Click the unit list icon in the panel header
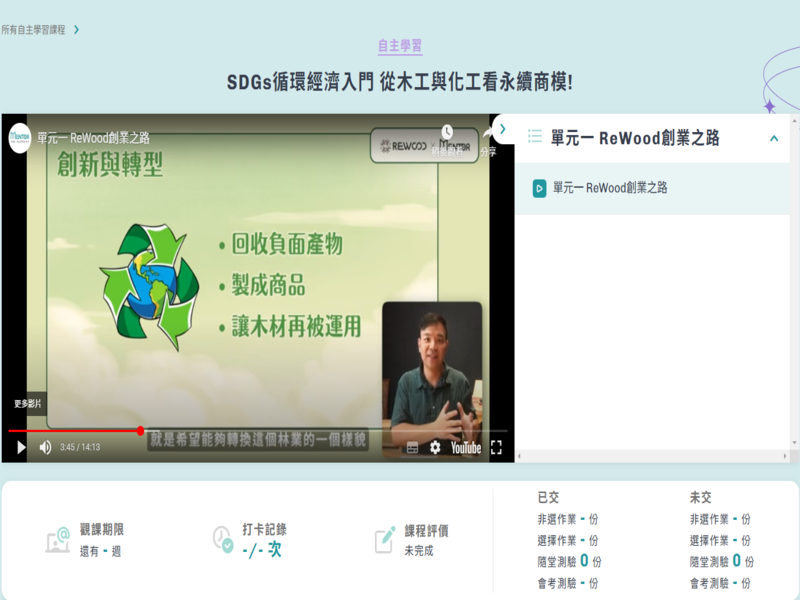Image resolution: width=800 pixels, height=600 pixels. 535,138
